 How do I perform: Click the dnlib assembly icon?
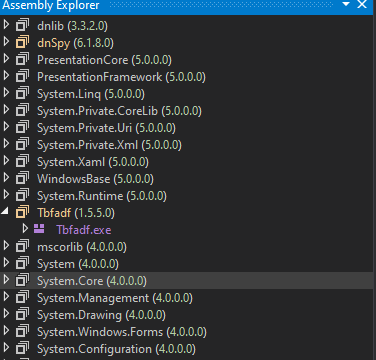coord(22,26)
